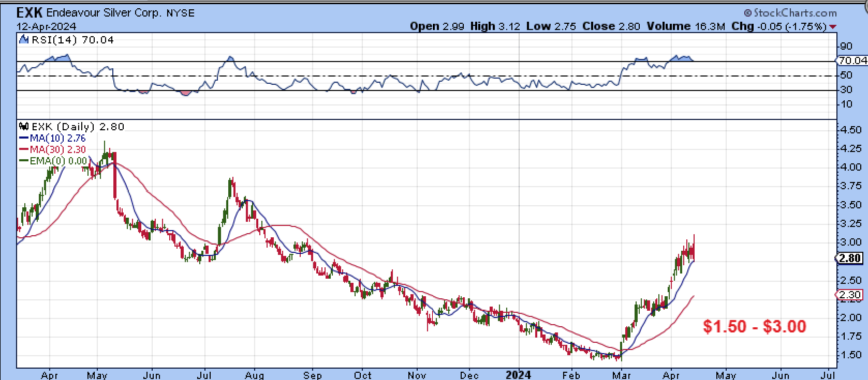Select the MA(30) 2.30 legend entry
This screenshot has width=868, height=380.
(52, 149)
